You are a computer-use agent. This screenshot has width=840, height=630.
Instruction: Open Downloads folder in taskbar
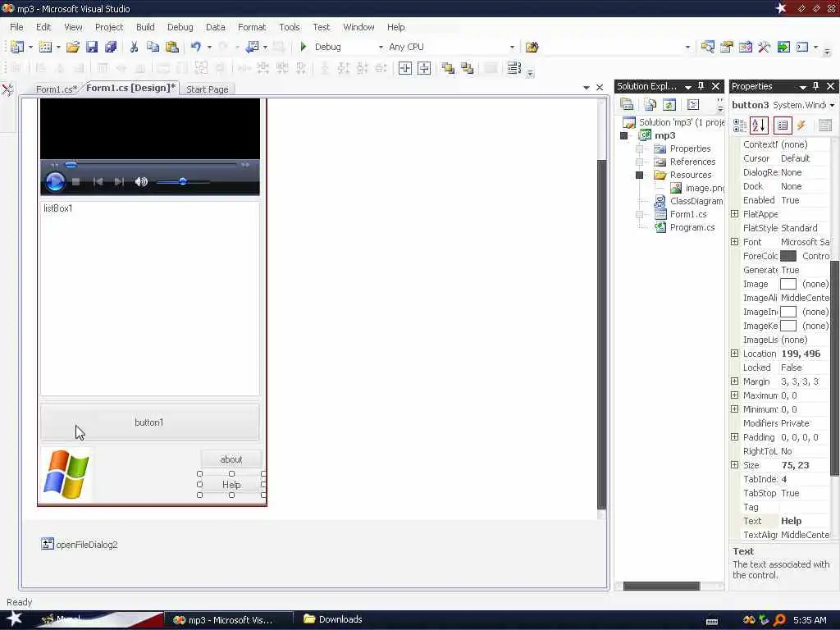click(333, 619)
